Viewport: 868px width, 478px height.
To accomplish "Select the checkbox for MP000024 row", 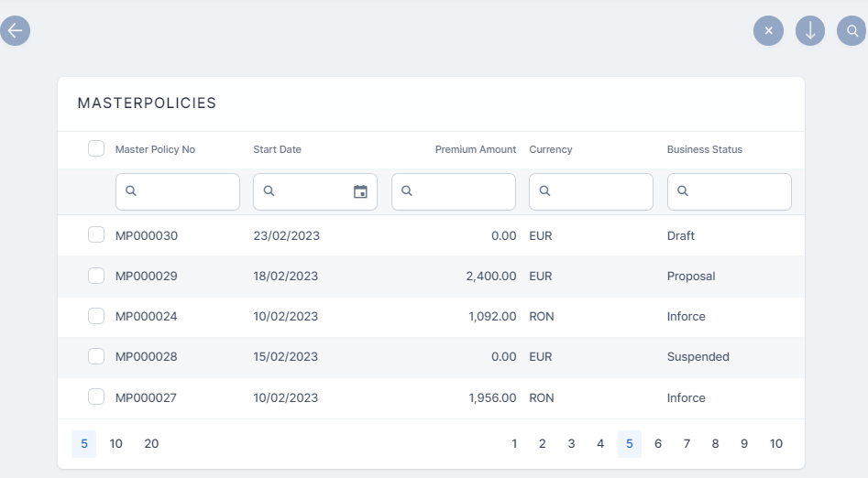I will pos(96,316).
